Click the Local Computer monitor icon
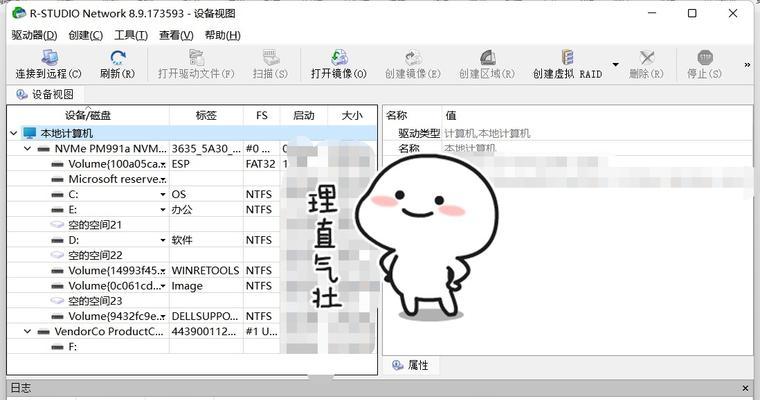 [x=30, y=133]
